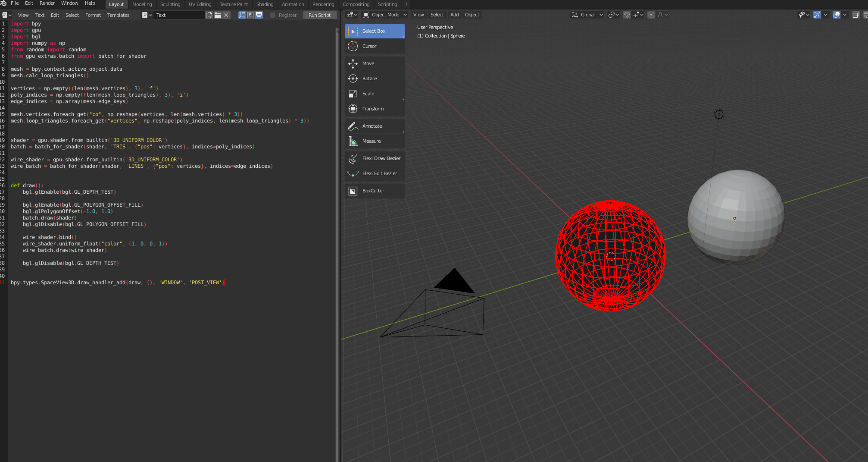Activate the Annotate tool
The width and height of the screenshot is (868, 462).
tap(374, 126)
